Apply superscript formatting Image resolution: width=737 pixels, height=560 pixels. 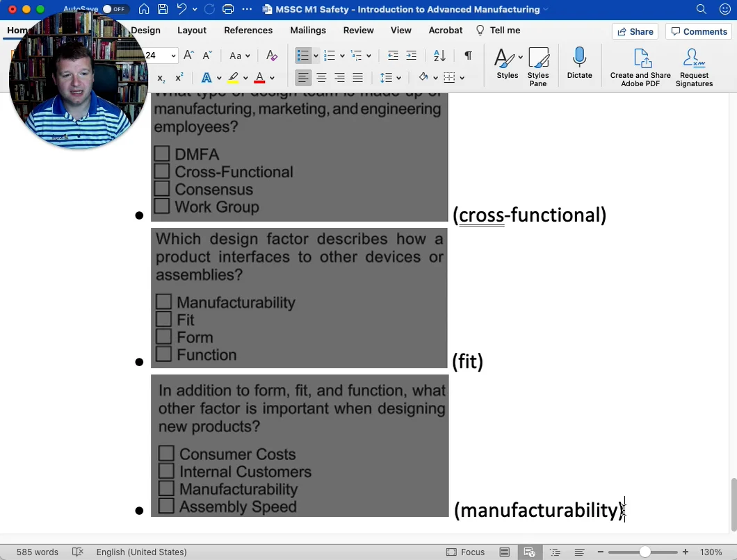179,78
